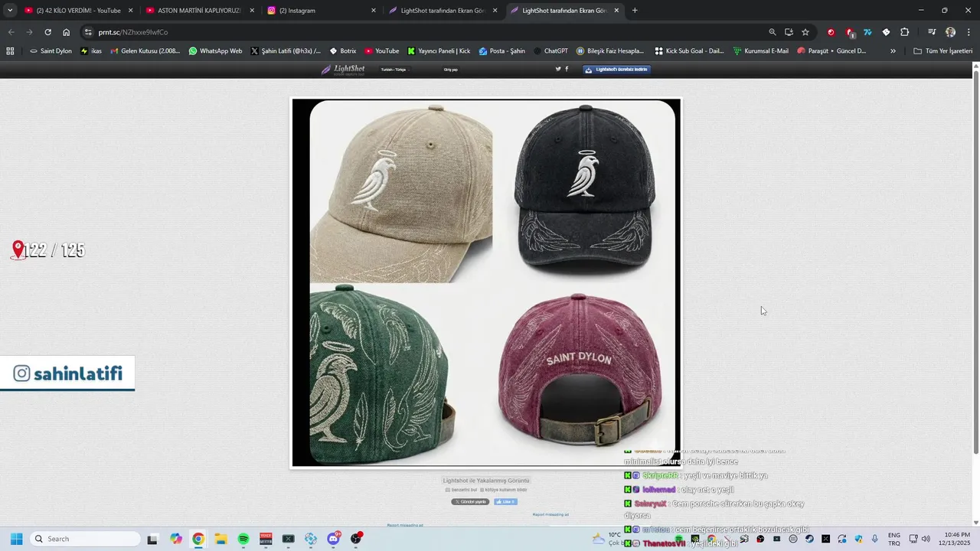Image resolution: width=980 pixels, height=551 pixels.
Task: Click the zoom magnifier icon in address bar
Action: click(x=772, y=32)
